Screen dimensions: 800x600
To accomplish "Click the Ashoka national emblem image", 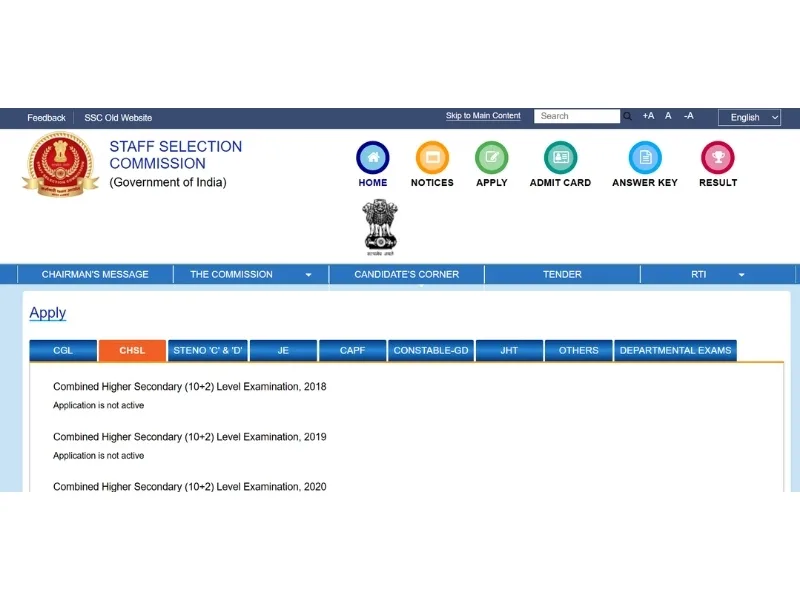I will (380, 227).
